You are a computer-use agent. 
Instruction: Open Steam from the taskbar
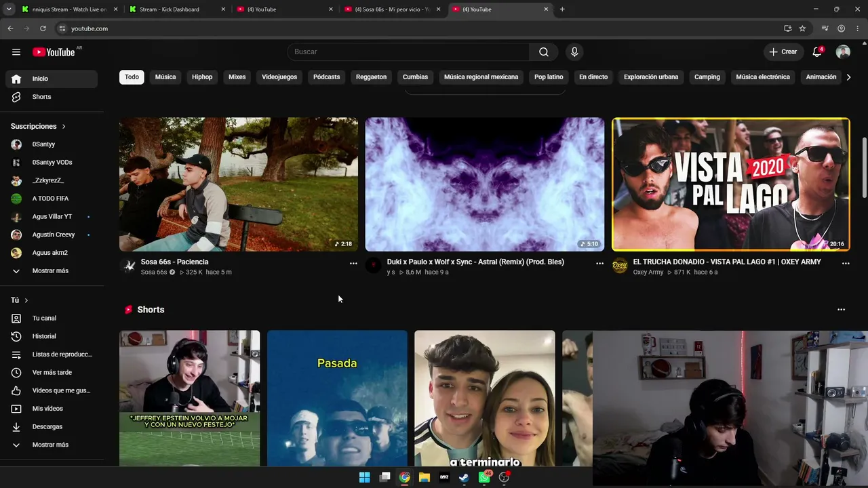464,477
